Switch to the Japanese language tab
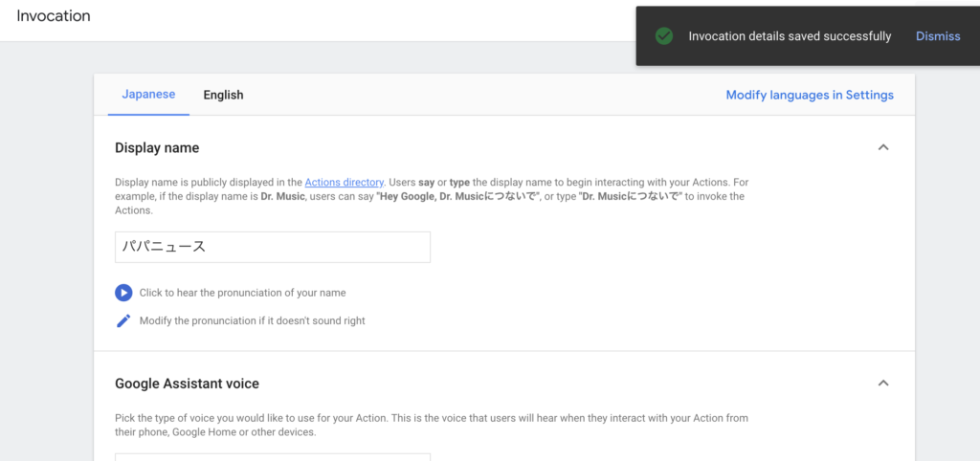This screenshot has height=461, width=980. click(148, 95)
